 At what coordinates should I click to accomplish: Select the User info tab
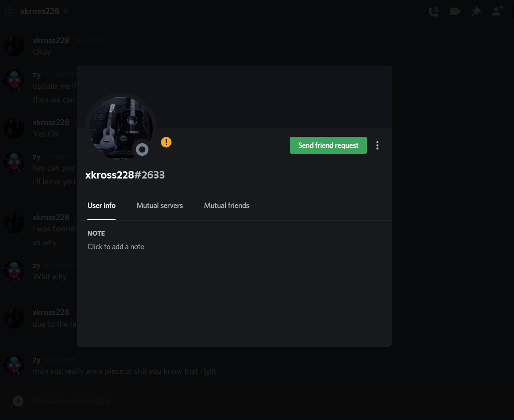101,205
